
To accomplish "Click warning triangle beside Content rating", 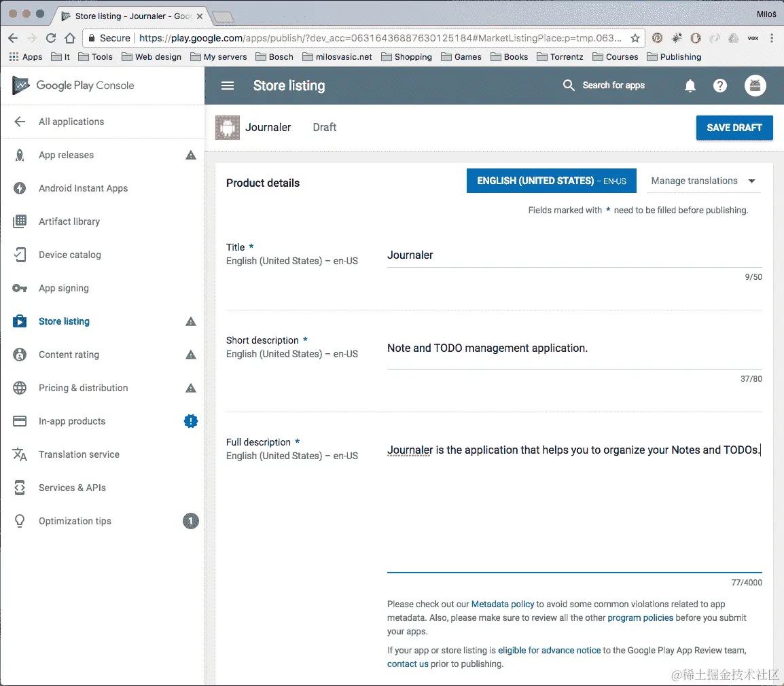I will click(190, 355).
